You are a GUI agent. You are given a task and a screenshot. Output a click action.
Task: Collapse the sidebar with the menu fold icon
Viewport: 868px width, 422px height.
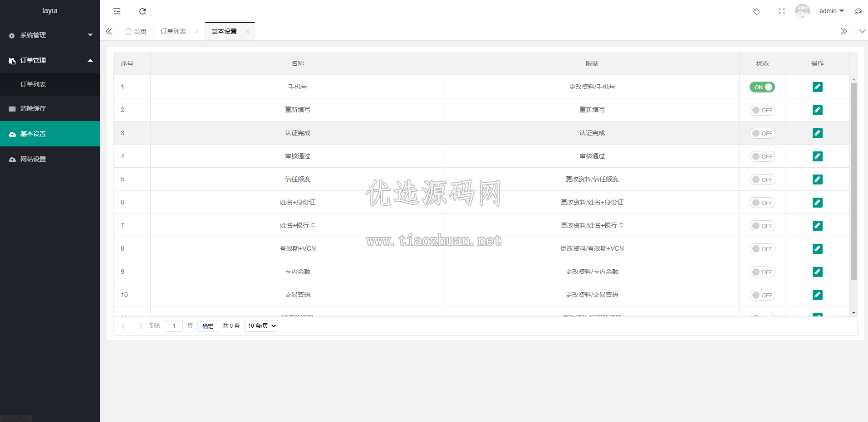[117, 11]
